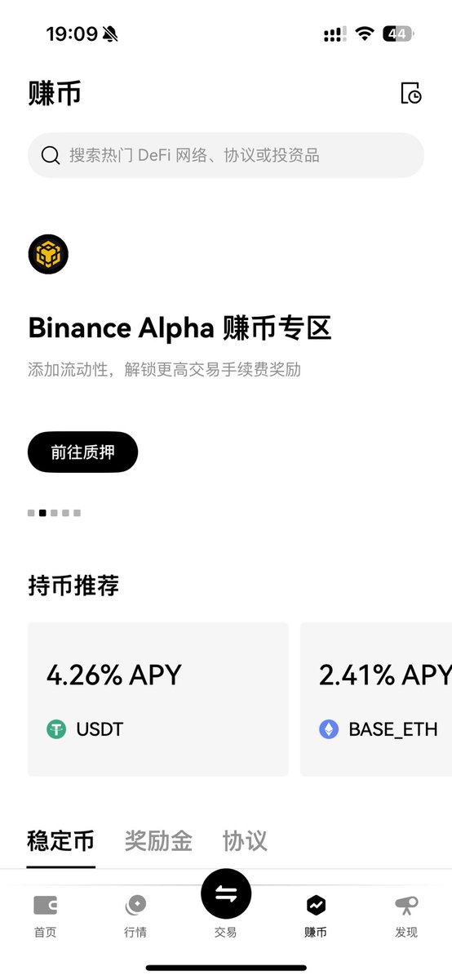
Task: Open the wallet Home icon (首页)
Action: [46, 905]
